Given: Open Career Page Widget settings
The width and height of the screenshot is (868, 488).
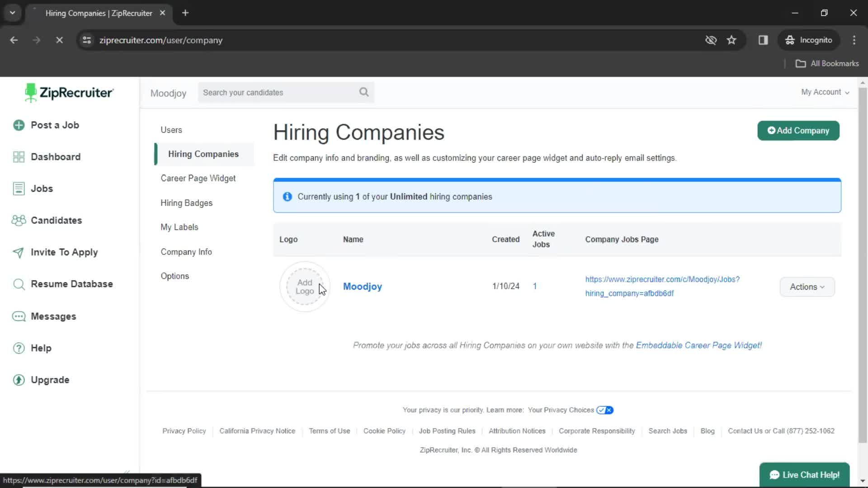Looking at the screenshot, I should click(198, 178).
